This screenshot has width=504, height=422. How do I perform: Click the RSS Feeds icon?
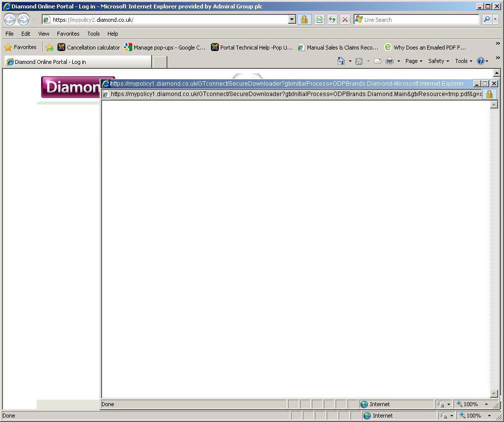pyautogui.click(x=359, y=61)
